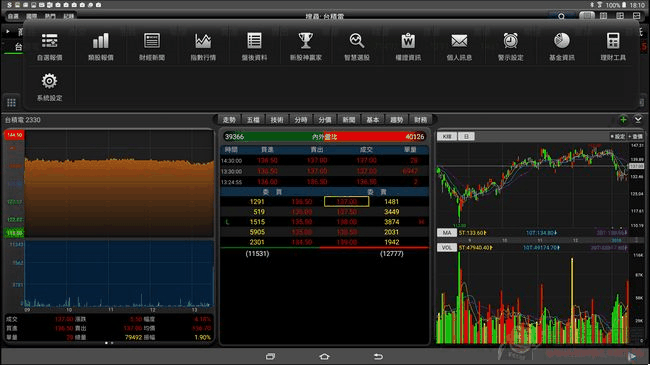Switch to the 新聞 news tab
The height and width of the screenshot is (365, 650).
point(349,120)
